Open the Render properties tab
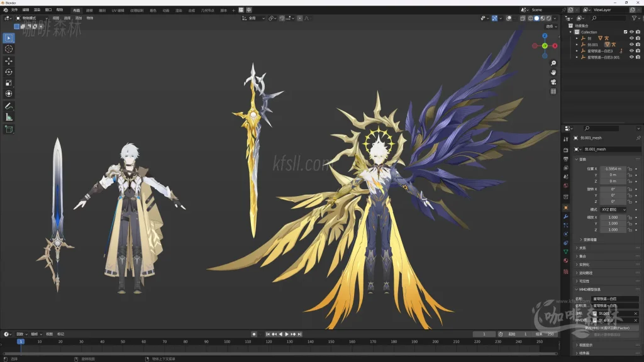Image resolution: width=644 pixels, height=362 pixels. [x=565, y=150]
